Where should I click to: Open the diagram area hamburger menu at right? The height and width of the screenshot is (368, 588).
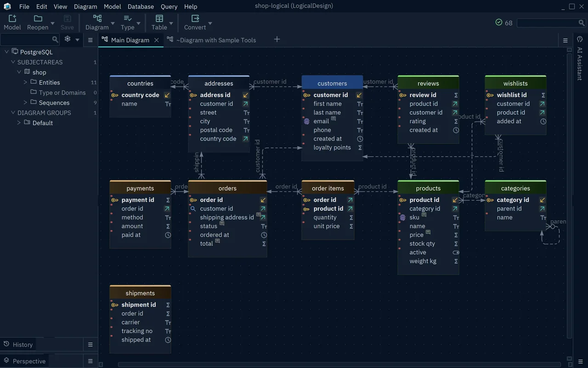[565, 40]
